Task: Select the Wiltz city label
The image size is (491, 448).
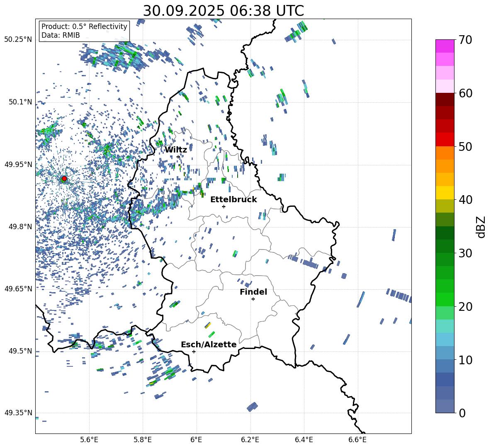Action: pos(176,150)
